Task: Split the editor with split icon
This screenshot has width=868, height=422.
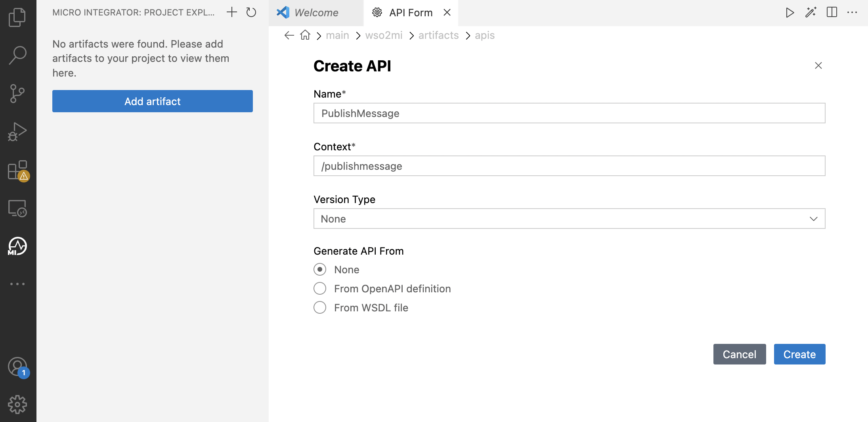Action: point(832,12)
